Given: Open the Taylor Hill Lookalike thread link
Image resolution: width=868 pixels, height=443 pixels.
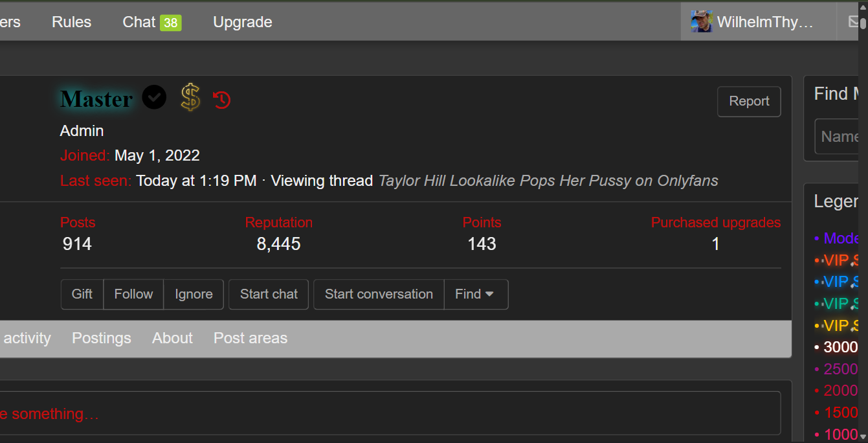Looking at the screenshot, I should [548, 181].
